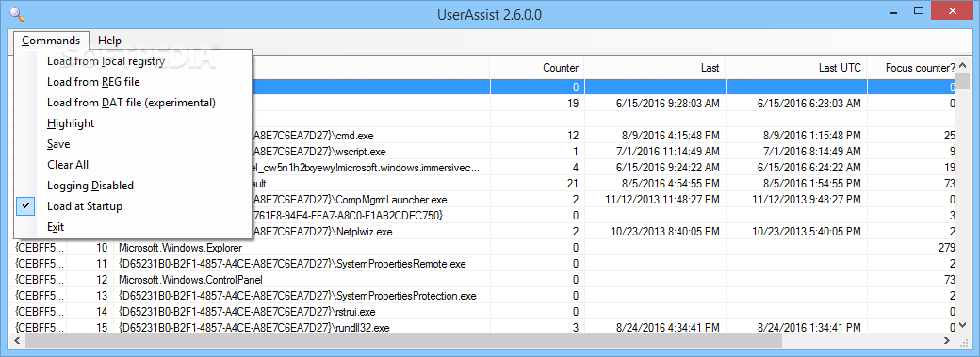Click the 8/24/2016 1:34:41 PM UTC cell

796,327
